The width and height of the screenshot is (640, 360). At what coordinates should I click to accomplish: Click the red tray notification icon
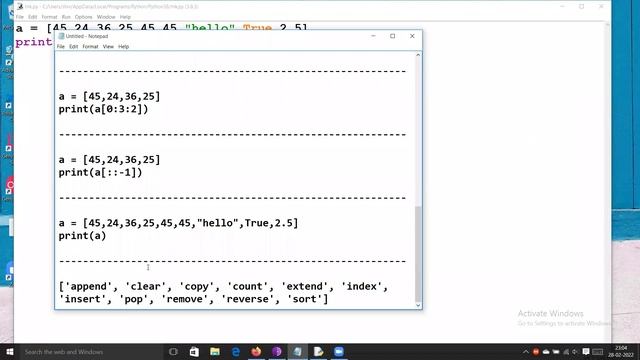[536, 352]
